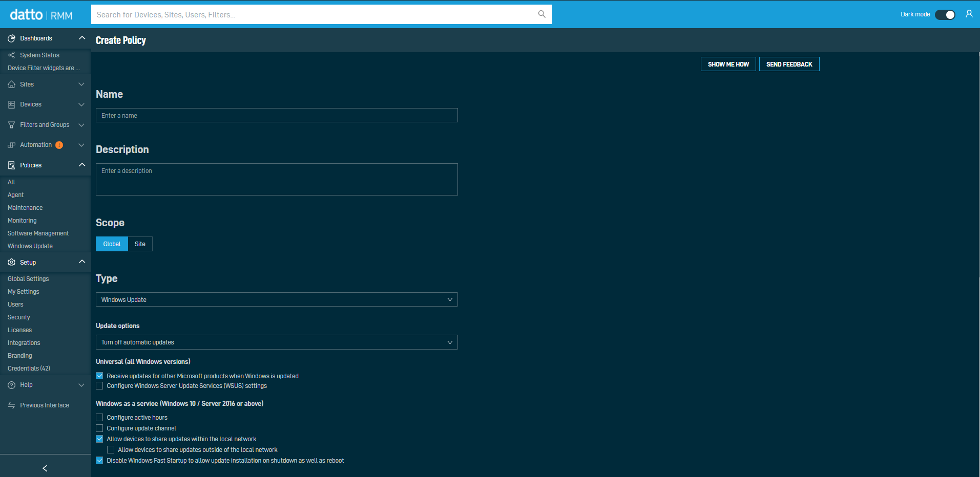Click the System Status dashboard entry
This screenshot has height=477, width=980.
[39, 55]
